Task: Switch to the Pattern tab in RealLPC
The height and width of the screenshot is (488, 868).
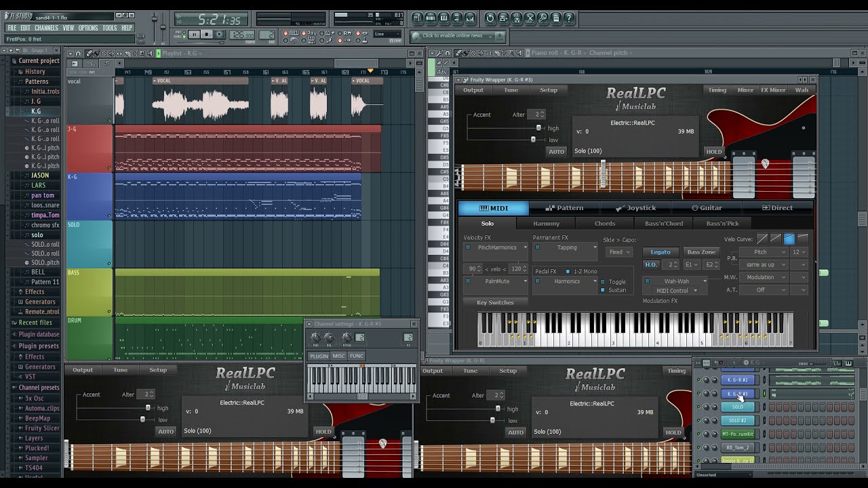Action: point(564,208)
